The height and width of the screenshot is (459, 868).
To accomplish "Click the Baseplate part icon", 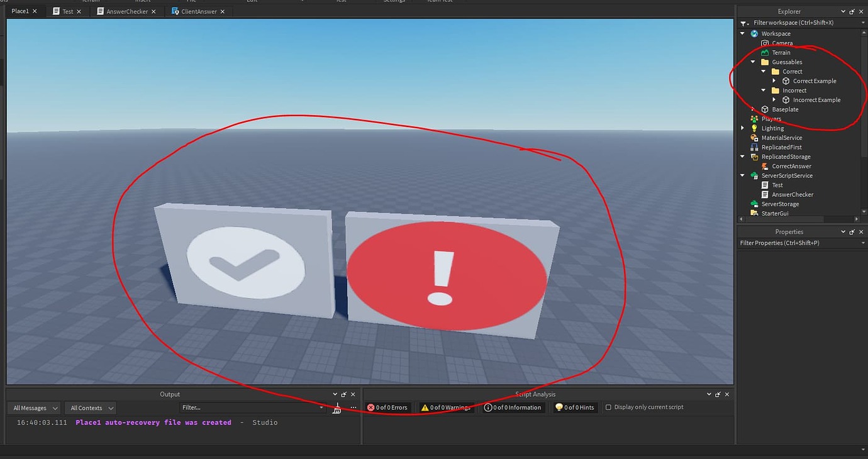I will coord(765,109).
